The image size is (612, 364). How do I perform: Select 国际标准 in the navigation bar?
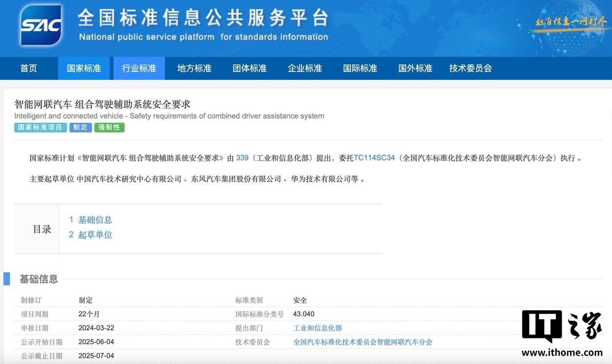point(360,68)
